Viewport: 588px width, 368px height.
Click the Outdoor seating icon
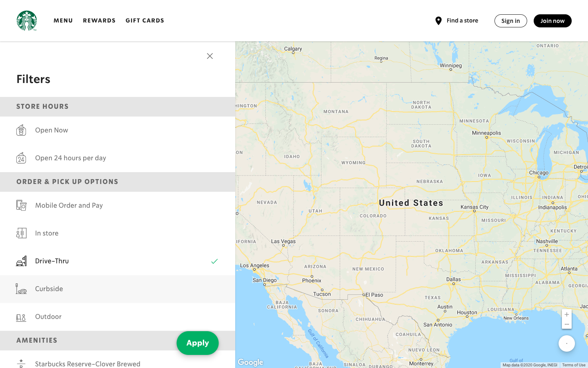tap(21, 317)
